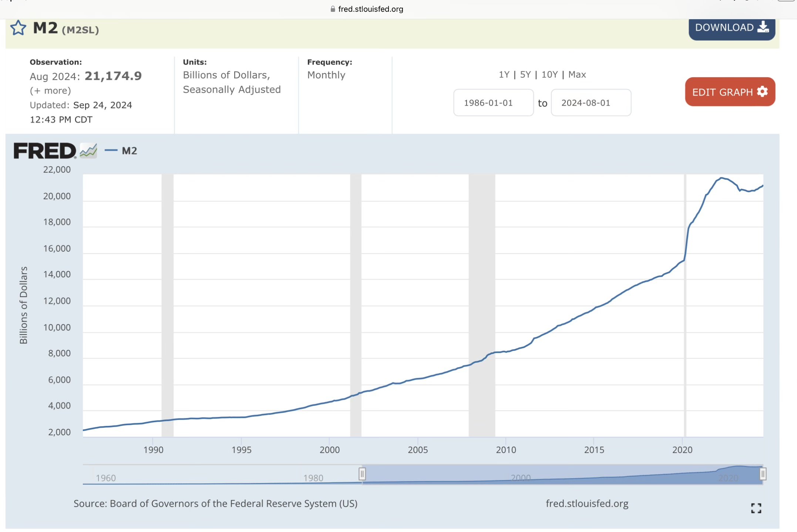Open the fred.stlouisfed.org link below the chart
This screenshot has width=797, height=532.
click(587, 503)
